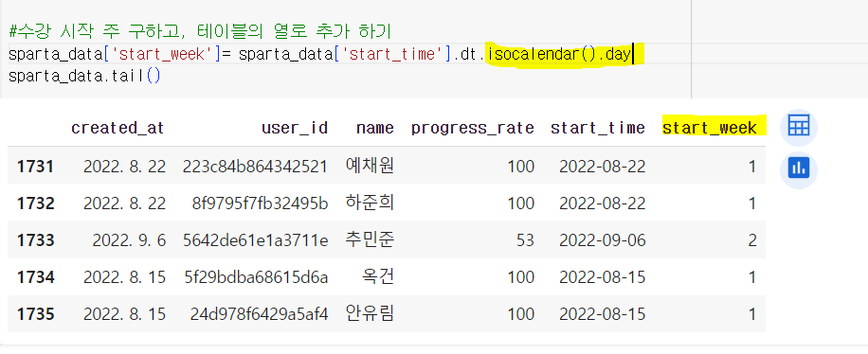868x354 pixels.
Task: Click progress_rate value 53
Action: (525, 240)
